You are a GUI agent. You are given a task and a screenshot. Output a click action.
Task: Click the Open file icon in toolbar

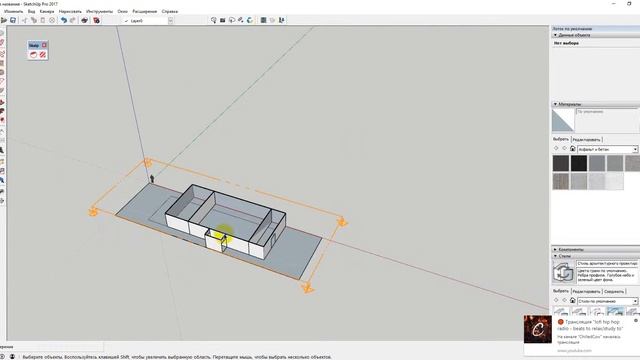(x=4, y=20)
